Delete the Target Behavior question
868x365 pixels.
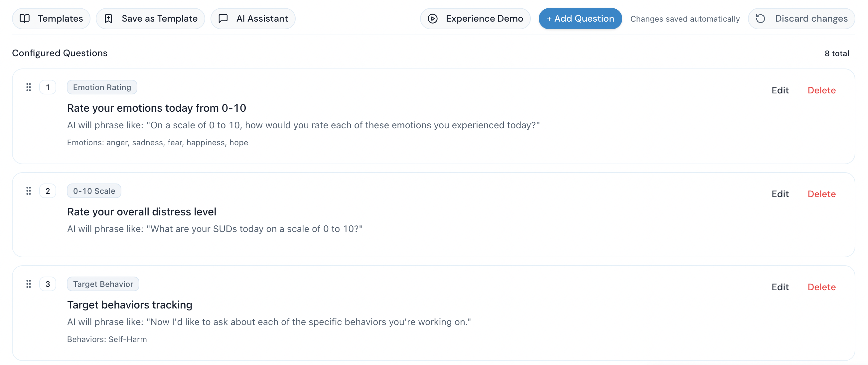(x=821, y=287)
